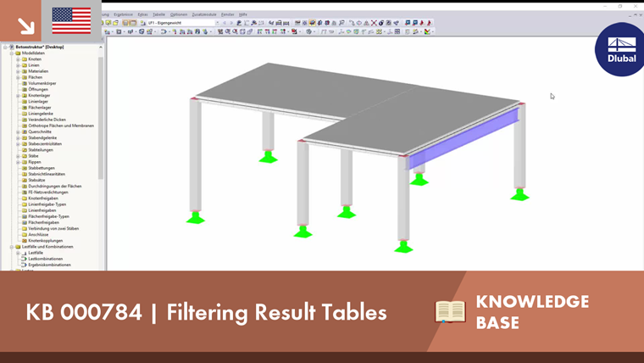This screenshot has height=363, width=644.
Task: Click the Knotenkopplungen icon
Action: coord(25,241)
